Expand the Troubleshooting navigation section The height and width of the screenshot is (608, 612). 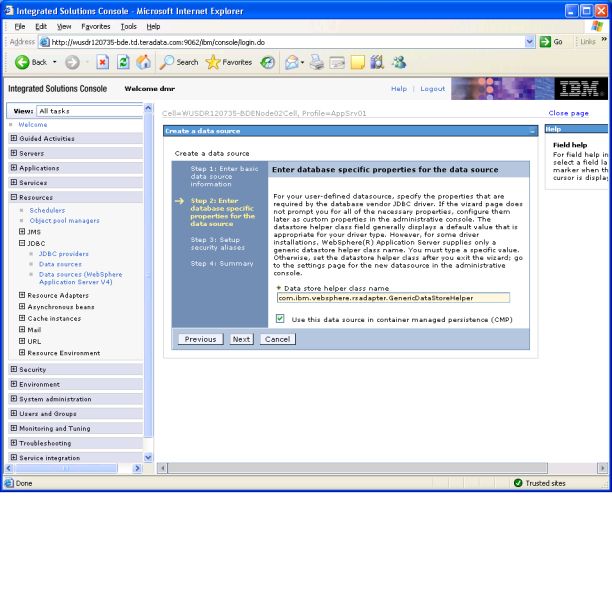pyautogui.click(x=14, y=443)
